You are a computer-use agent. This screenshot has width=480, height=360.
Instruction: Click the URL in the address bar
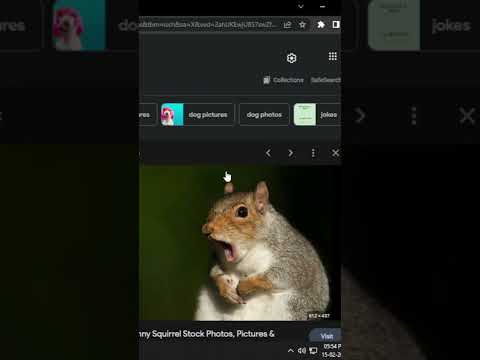(207, 25)
